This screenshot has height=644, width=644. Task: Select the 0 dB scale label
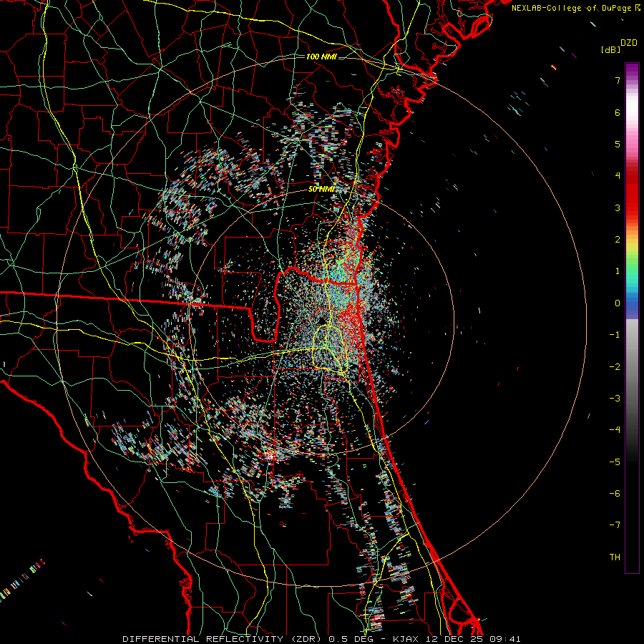pos(618,303)
